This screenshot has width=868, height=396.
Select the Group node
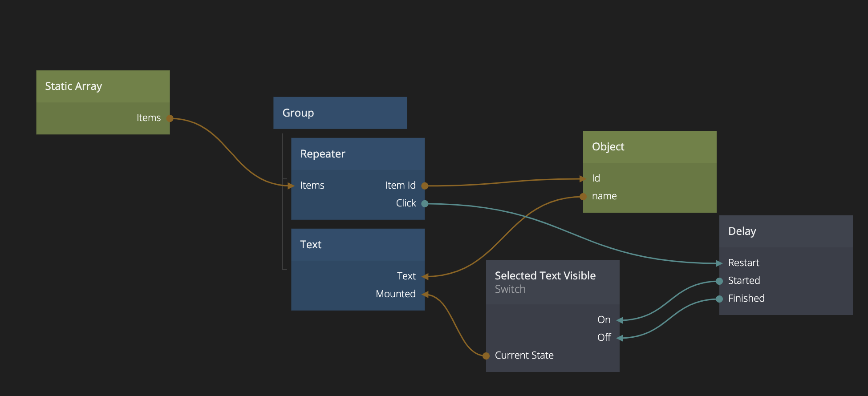340,113
